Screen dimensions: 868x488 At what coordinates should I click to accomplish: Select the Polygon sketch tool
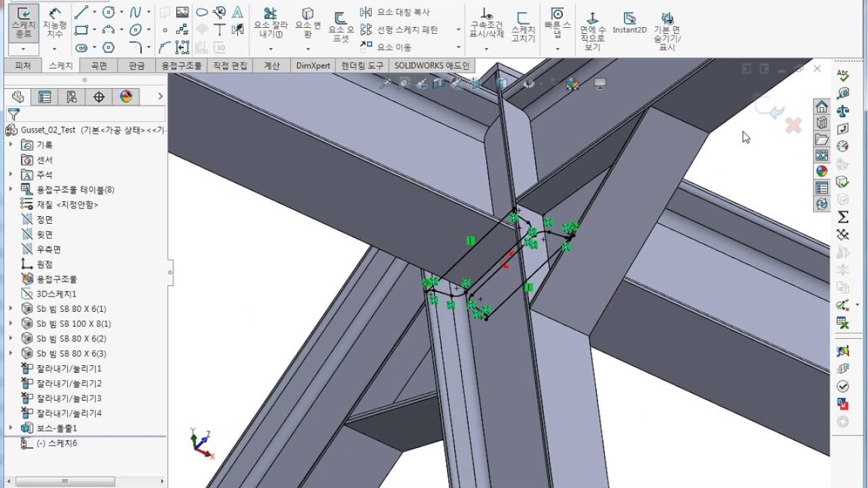coord(108,47)
